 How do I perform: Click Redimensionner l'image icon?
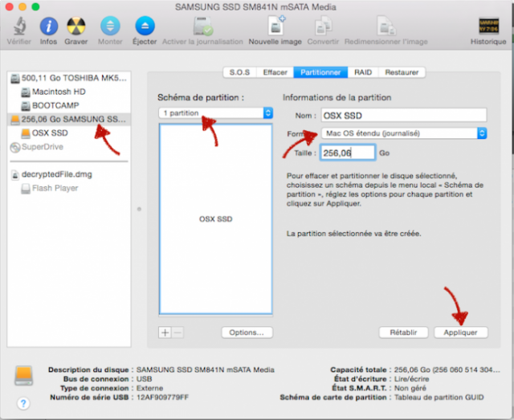point(386,26)
